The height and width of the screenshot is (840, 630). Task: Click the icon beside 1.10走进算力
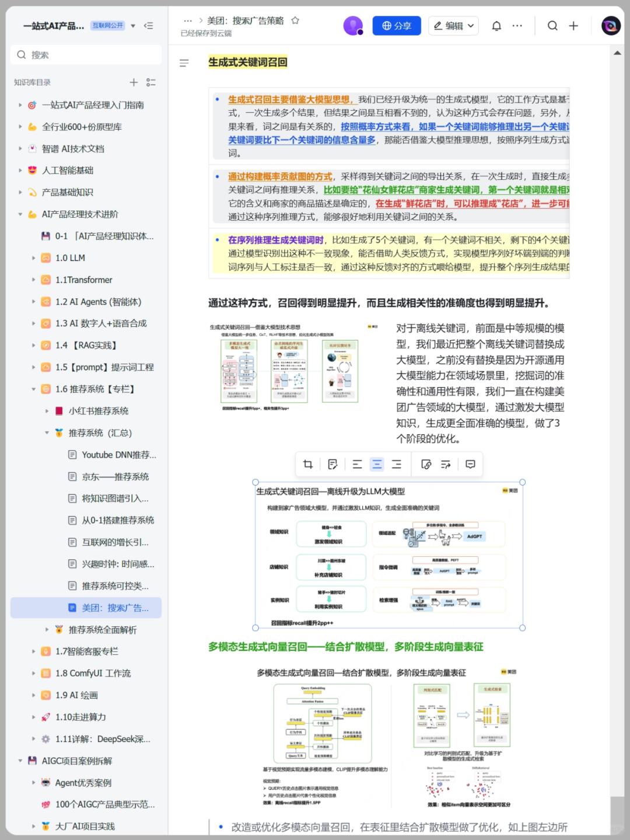click(45, 717)
